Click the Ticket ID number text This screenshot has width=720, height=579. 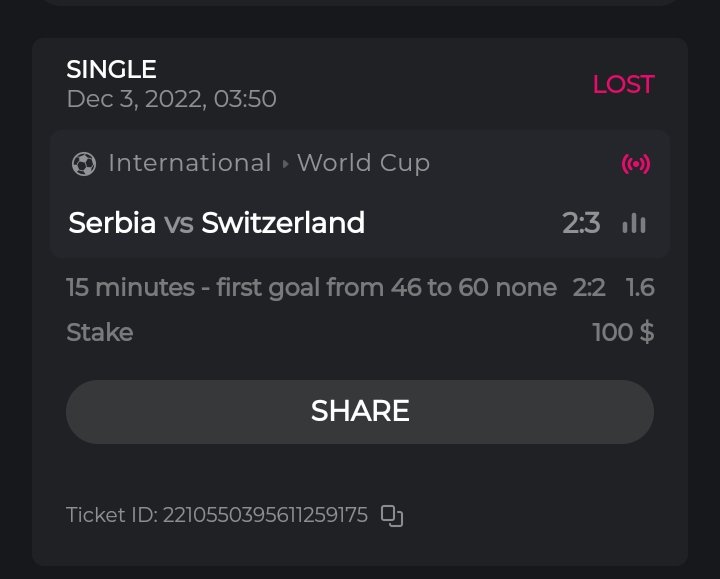coord(216,516)
